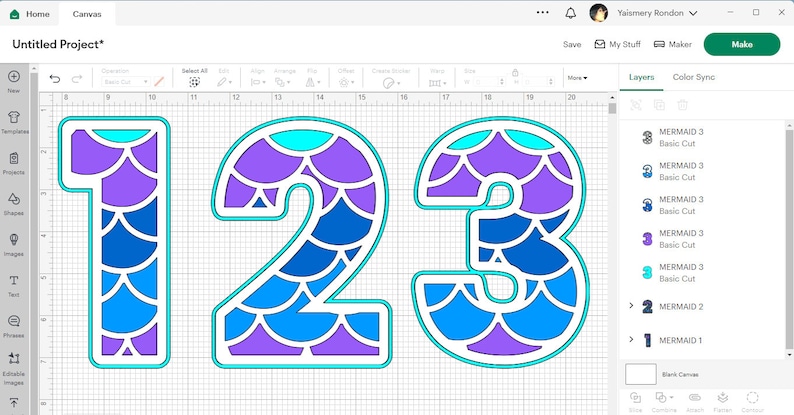Image resolution: width=794 pixels, height=415 pixels.
Task: Click the delete layer trash icon
Action: pos(682,105)
